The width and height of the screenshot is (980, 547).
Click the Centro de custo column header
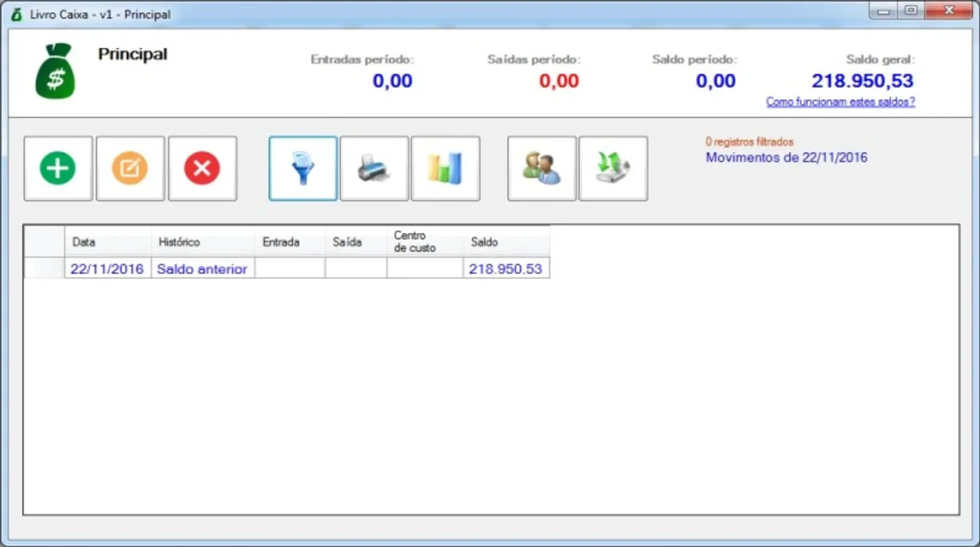tap(425, 242)
